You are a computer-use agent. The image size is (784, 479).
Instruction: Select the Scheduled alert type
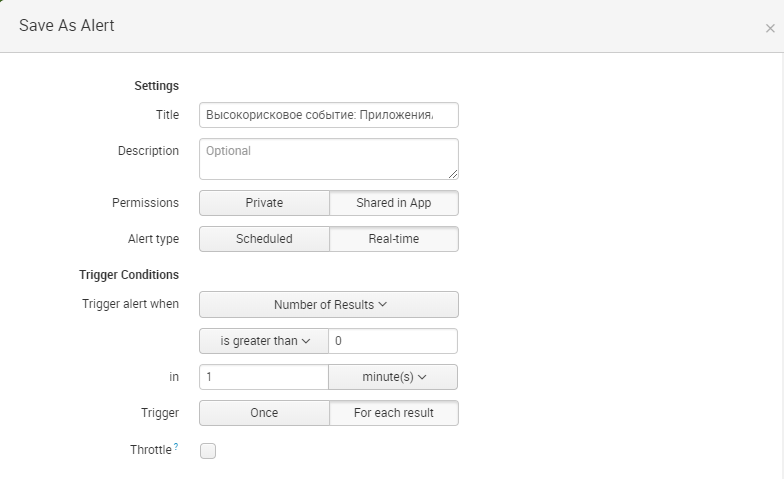tap(264, 239)
